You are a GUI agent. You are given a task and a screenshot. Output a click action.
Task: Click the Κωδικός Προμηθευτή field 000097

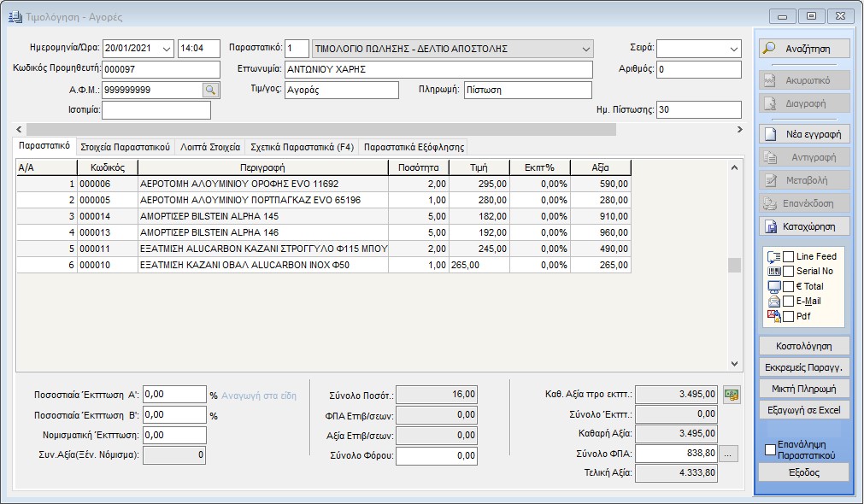click(x=161, y=69)
